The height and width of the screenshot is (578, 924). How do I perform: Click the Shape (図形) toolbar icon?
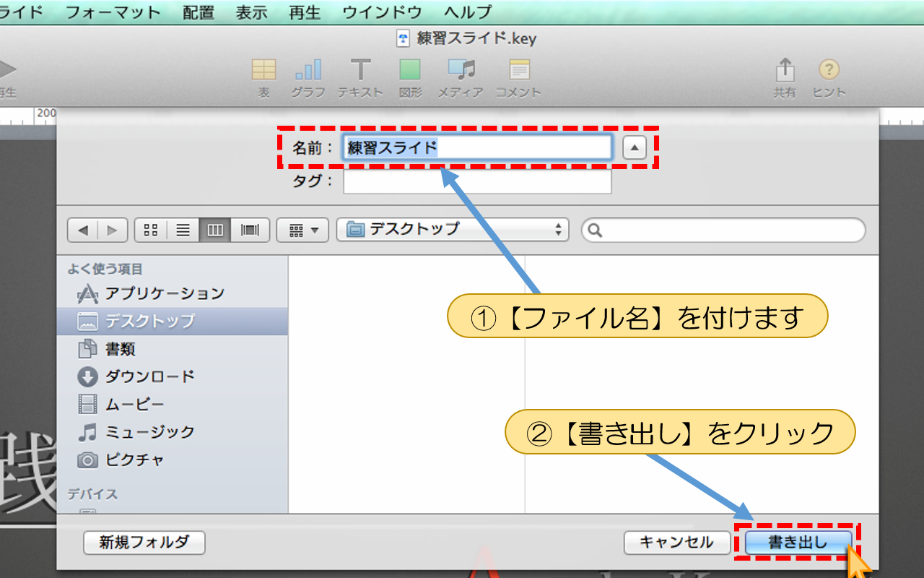click(x=410, y=70)
